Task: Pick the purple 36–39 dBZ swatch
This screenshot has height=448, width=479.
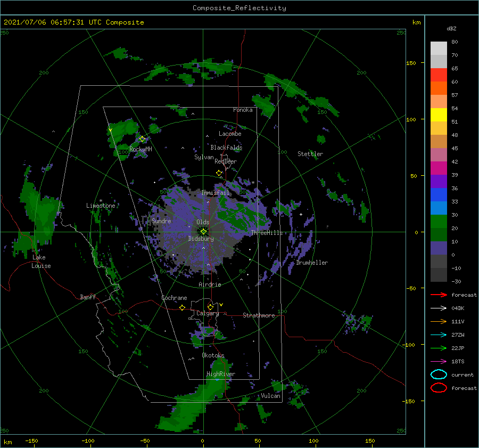Action: click(439, 181)
